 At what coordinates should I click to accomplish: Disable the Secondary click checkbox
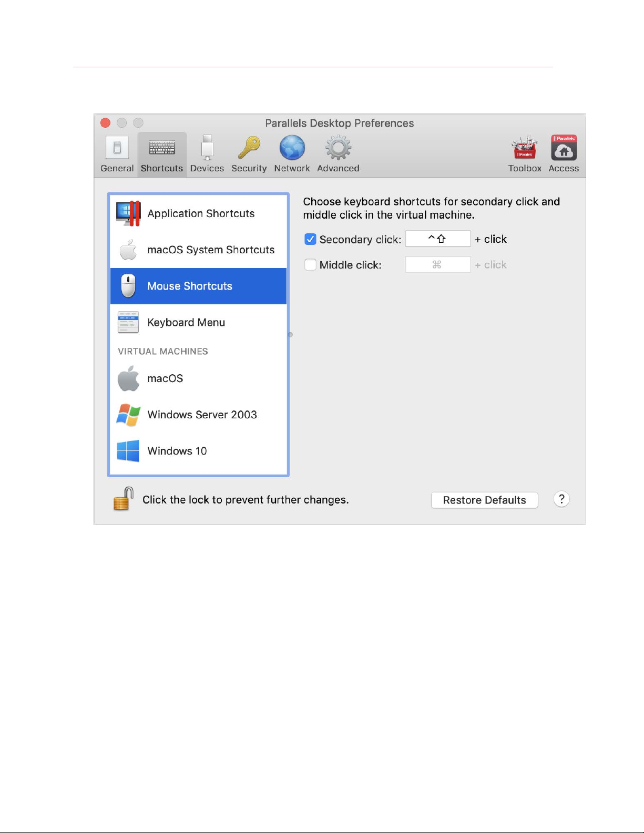click(310, 240)
